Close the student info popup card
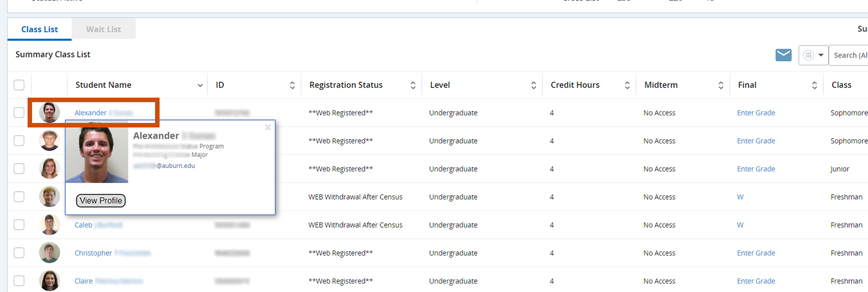The width and height of the screenshot is (868, 292). point(268,127)
